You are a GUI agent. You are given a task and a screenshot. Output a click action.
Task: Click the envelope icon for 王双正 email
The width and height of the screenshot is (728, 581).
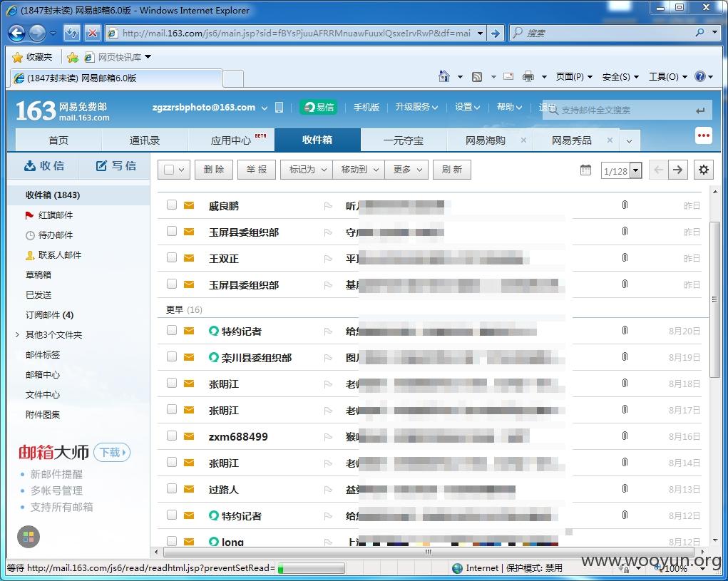pyautogui.click(x=189, y=258)
